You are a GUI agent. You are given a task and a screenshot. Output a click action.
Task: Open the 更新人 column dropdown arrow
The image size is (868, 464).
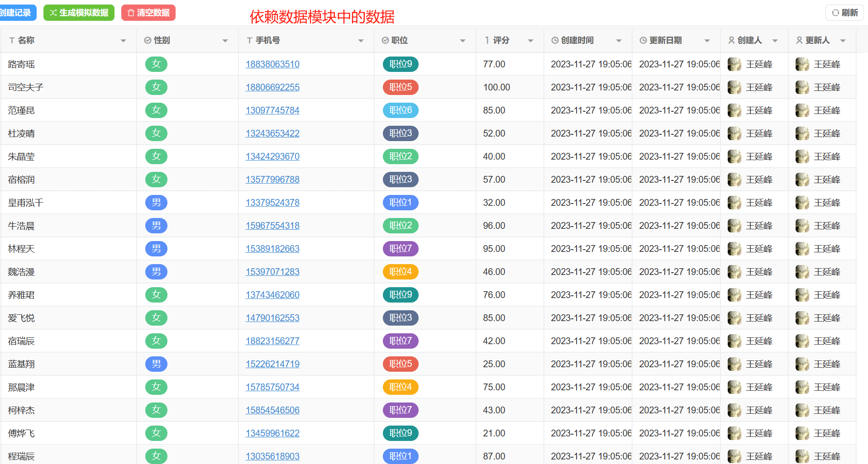843,41
